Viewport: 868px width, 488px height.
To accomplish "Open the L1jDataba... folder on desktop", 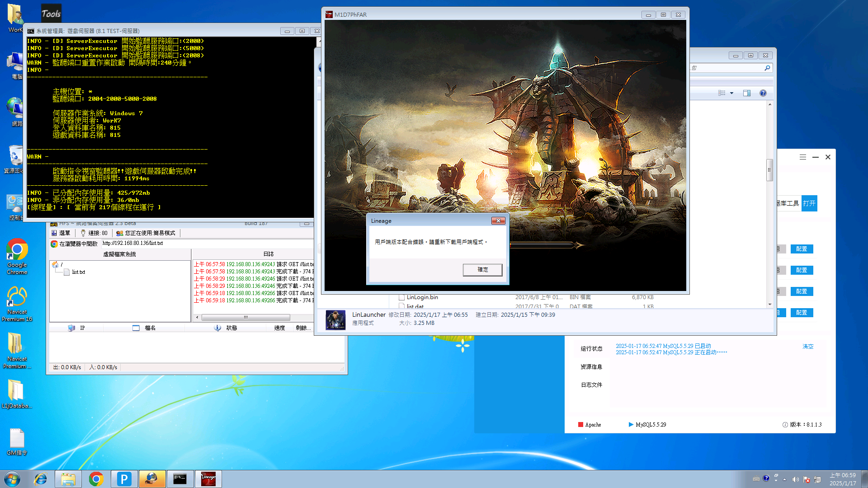I will pos(17,394).
